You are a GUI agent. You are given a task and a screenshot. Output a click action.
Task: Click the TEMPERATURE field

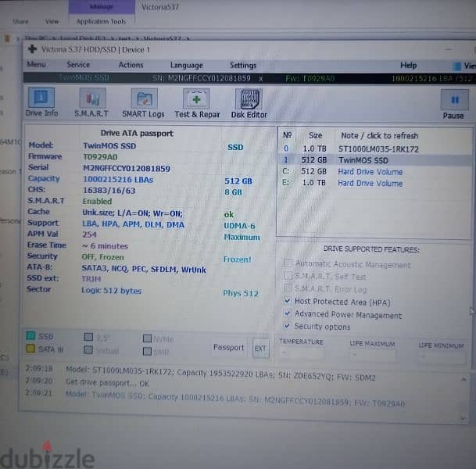(x=302, y=353)
